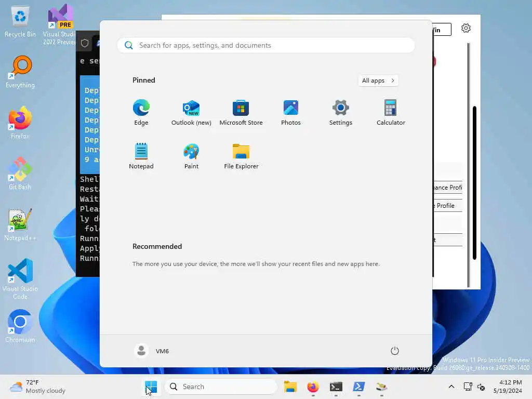
Task: Open the Power options button
Action: 395,351
